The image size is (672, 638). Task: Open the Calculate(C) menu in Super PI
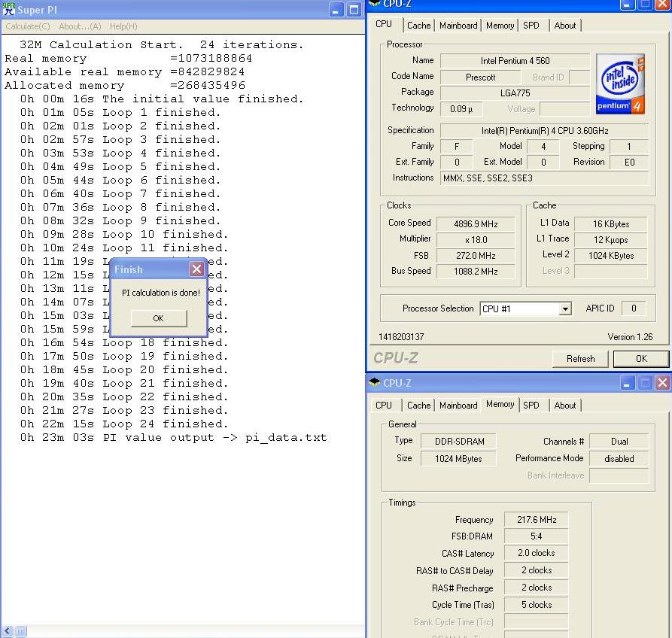coord(27,26)
